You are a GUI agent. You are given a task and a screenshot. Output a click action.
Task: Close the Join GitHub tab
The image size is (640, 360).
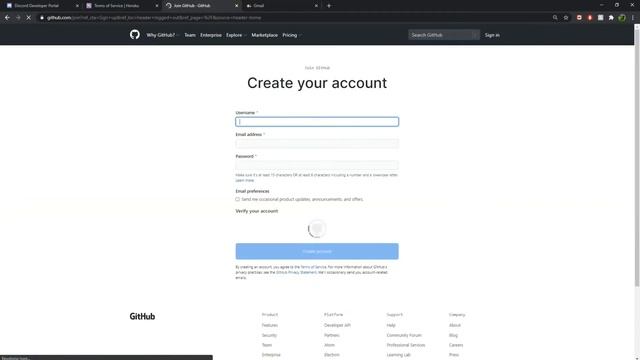pos(236,6)
